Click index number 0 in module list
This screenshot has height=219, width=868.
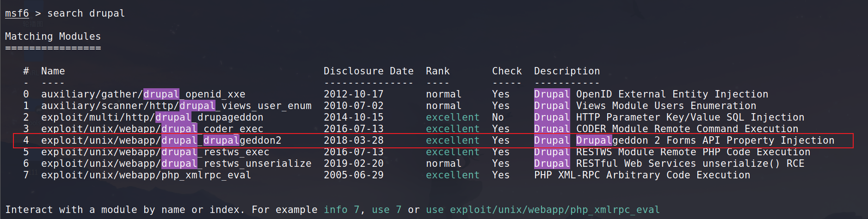[26, 94]
